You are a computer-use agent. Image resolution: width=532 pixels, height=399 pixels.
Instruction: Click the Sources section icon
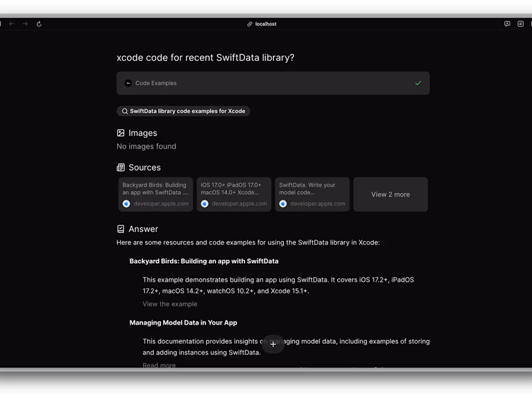[x=120, y=167]
